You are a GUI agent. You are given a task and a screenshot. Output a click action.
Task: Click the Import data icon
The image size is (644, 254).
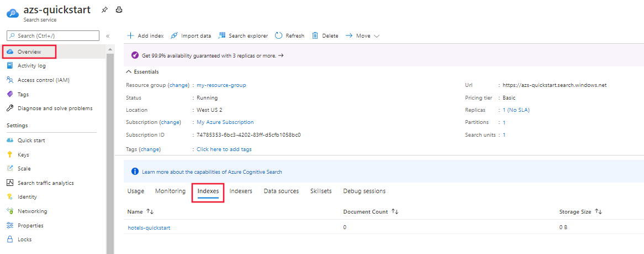174,35
